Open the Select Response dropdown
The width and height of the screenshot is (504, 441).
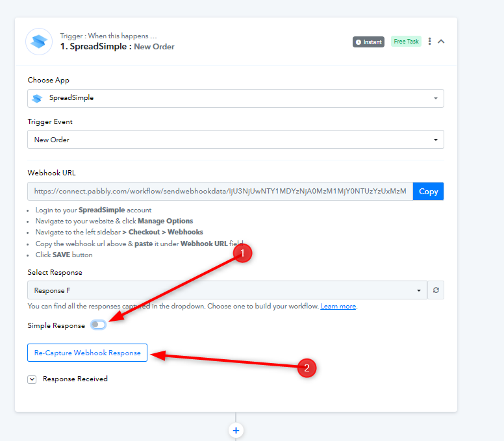(x=227, y=290)
